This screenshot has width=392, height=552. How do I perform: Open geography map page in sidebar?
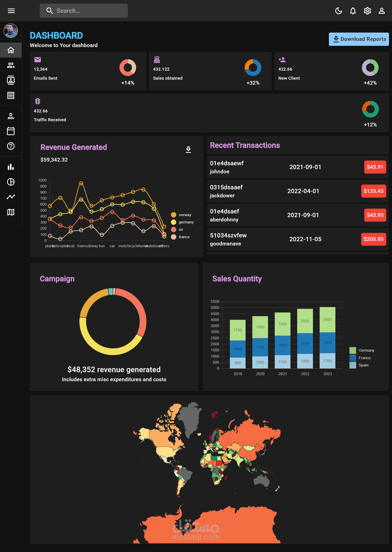tap(11, 212)
